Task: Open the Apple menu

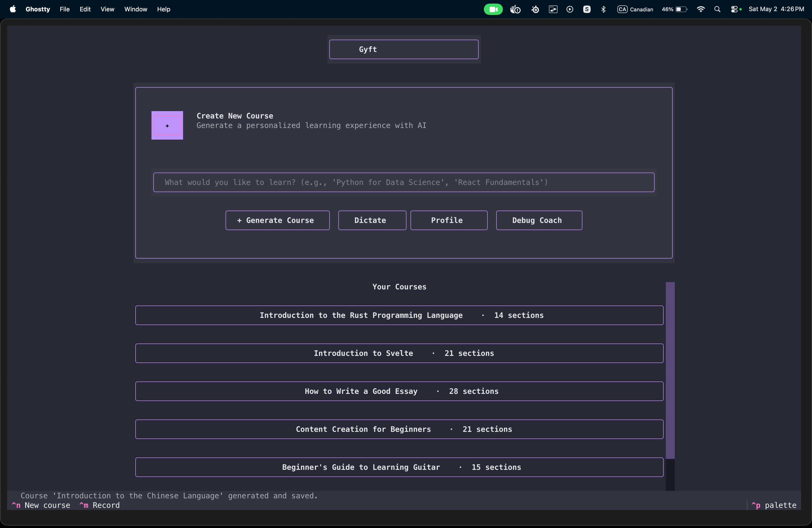Action: [13, 9]
